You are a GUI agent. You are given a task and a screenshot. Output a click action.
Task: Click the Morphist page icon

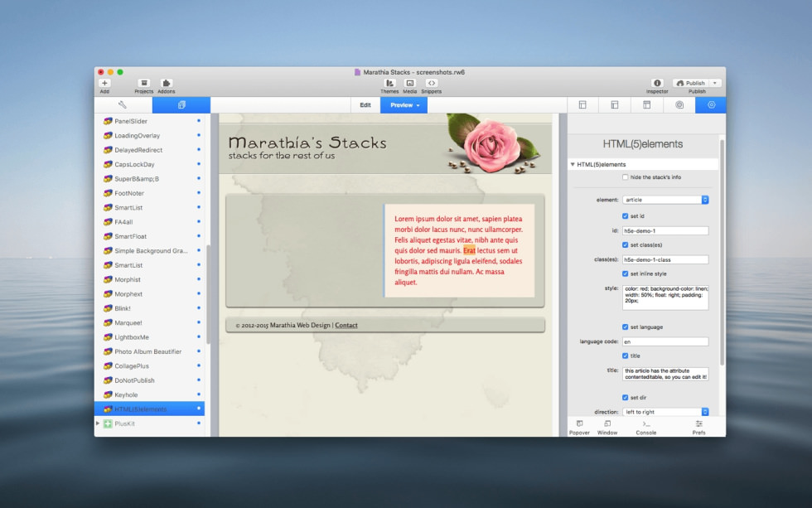coord(108,279)
